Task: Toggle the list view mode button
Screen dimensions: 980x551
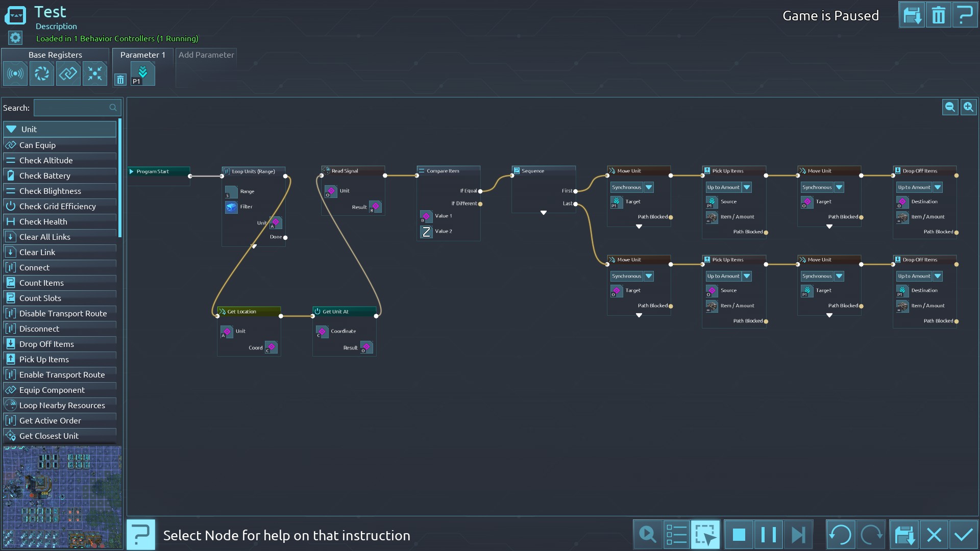Action: [676, 535]
